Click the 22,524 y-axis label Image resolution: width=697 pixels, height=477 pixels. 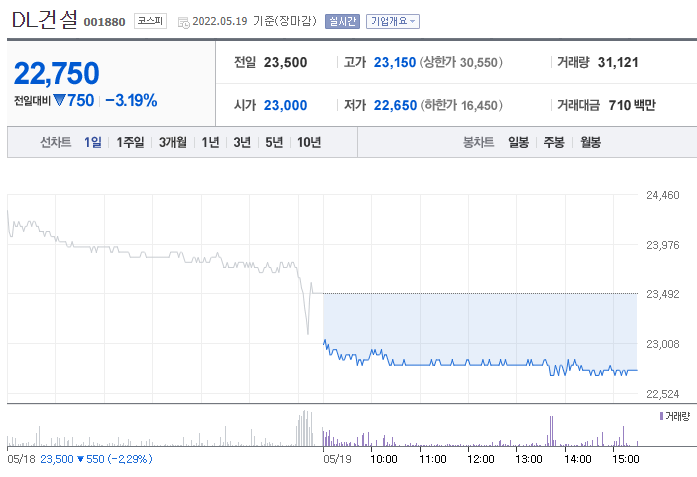pos(662,393)
